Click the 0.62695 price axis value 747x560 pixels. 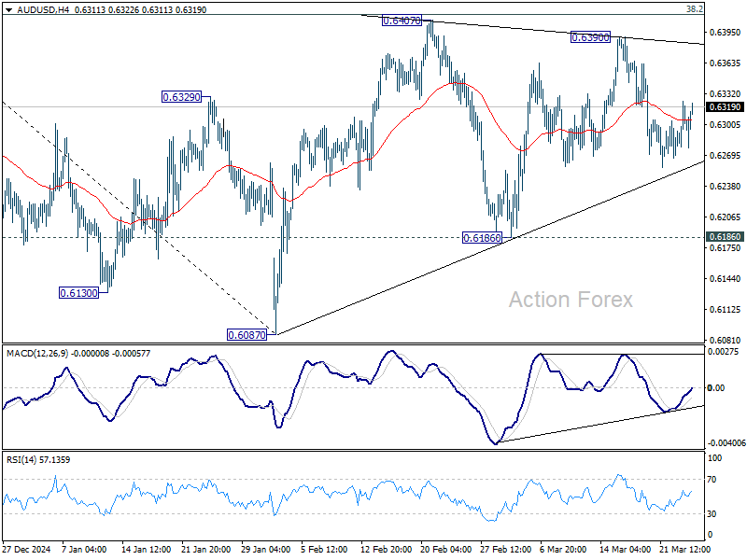click(x=726, y=156)
